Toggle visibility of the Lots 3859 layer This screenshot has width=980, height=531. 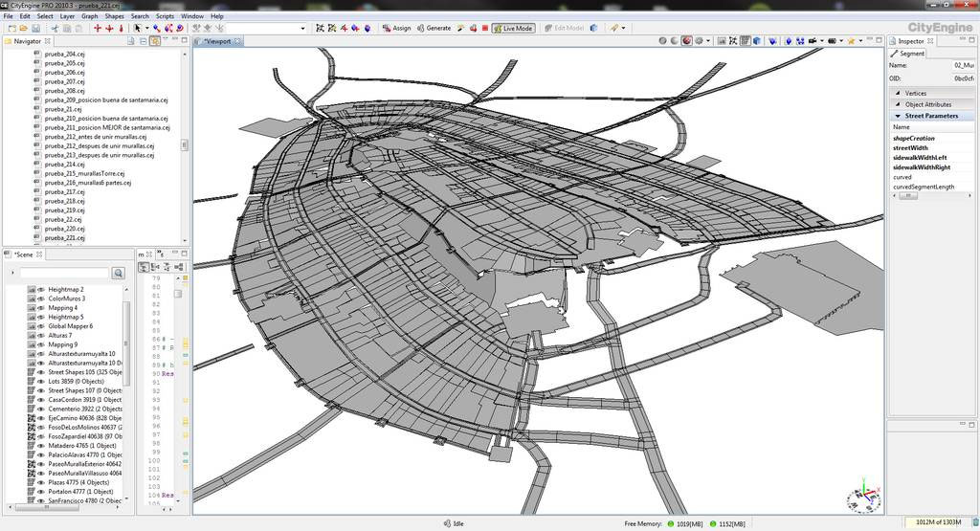(41, 382)
